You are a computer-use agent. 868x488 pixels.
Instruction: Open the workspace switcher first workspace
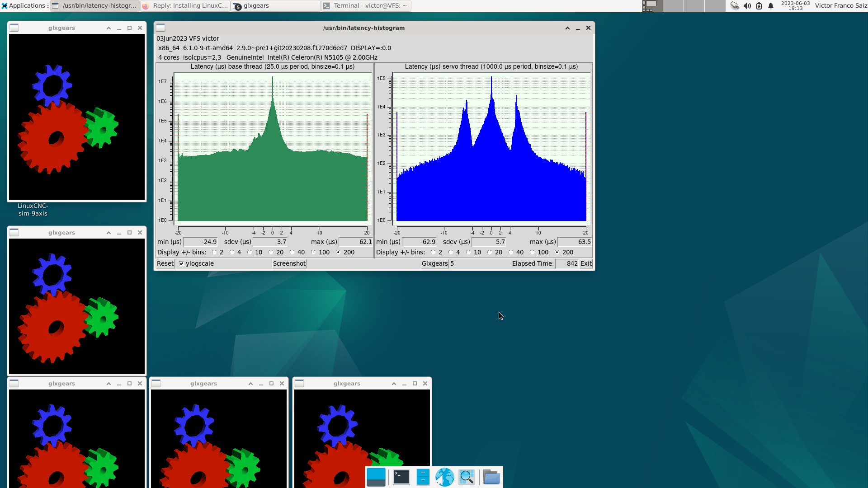click(652, 5)
